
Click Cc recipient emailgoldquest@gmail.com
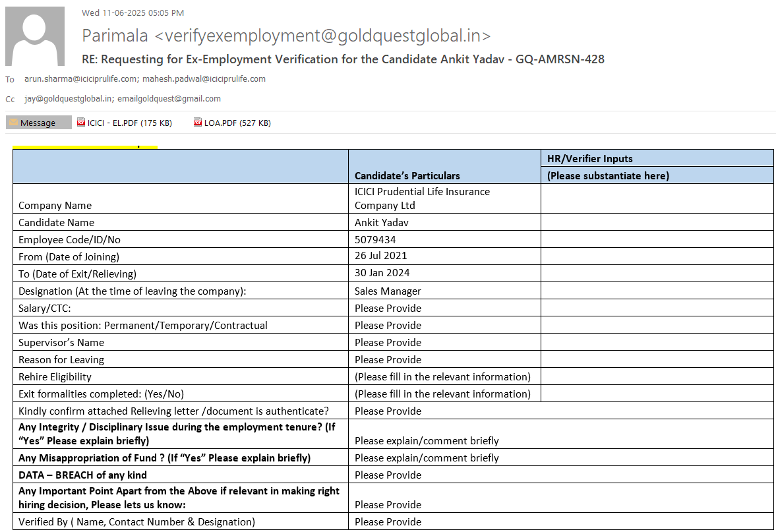pos(168,99)
